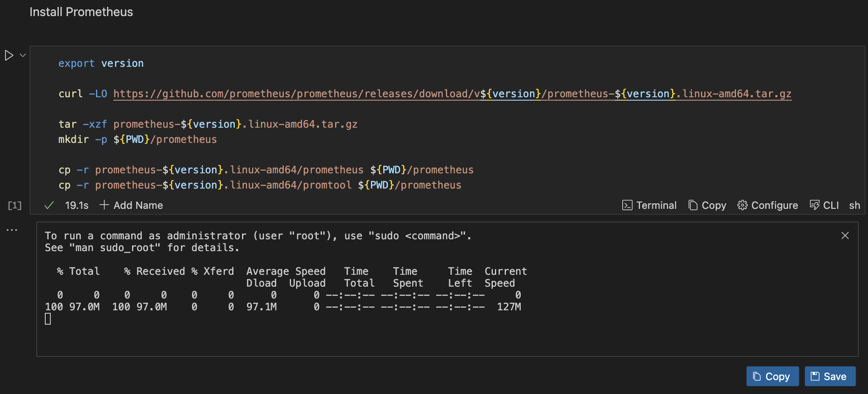Click the CLI icon in the cell toolbar
The width and height of the screenshot is (868, 394).
[x=814, y=205]
